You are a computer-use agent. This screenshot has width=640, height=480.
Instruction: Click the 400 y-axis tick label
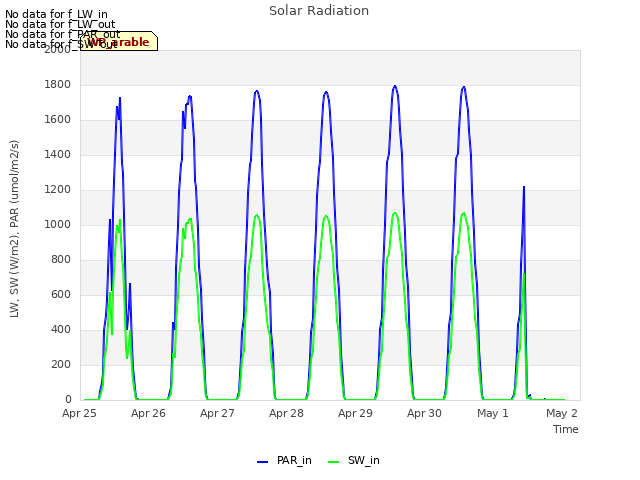(61, 330)
